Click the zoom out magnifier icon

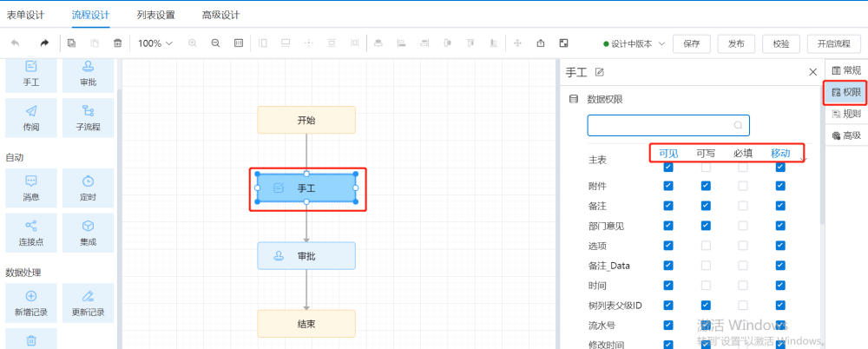pos(215,43)
